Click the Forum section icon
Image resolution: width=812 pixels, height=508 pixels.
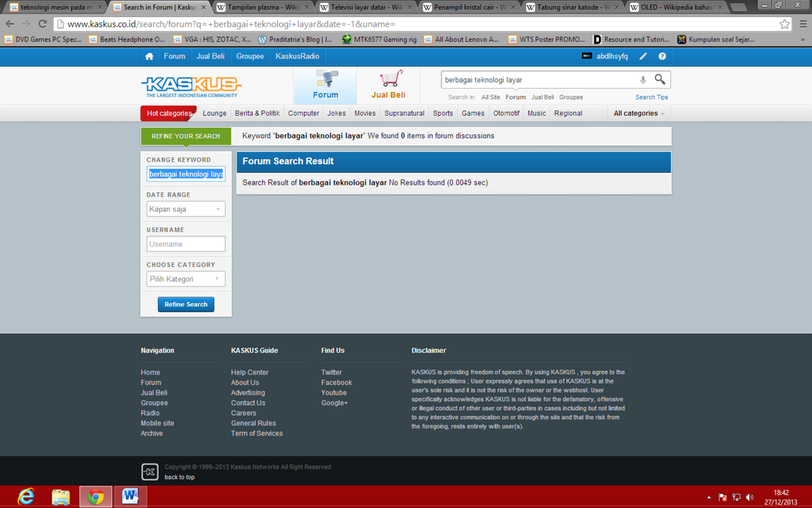pyautogui.click(x=326, y=79)
